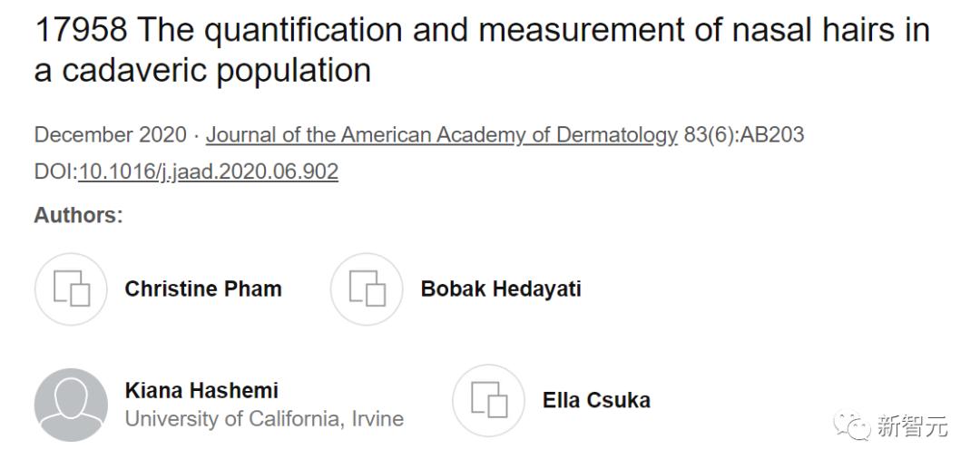Screen dimensions: 980x469
Task: Open Kiana Hashemi's author profile name
Action: [x=201, y=391]
